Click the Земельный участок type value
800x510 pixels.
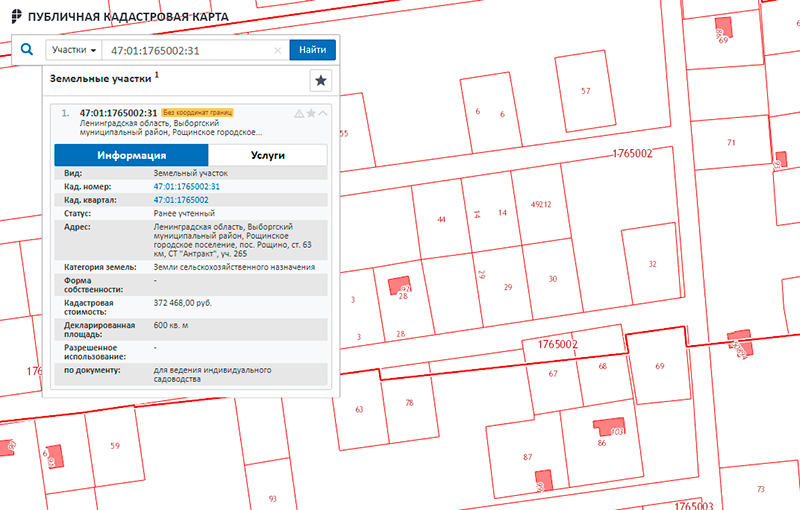pyautogui.click(x=191, y=173)
